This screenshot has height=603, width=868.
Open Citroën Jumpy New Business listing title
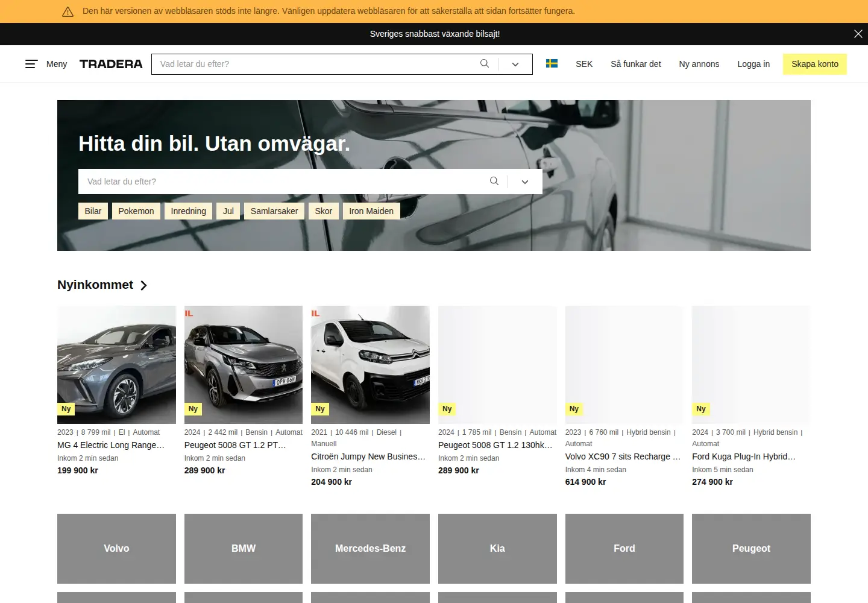click(x=368, y=456)
